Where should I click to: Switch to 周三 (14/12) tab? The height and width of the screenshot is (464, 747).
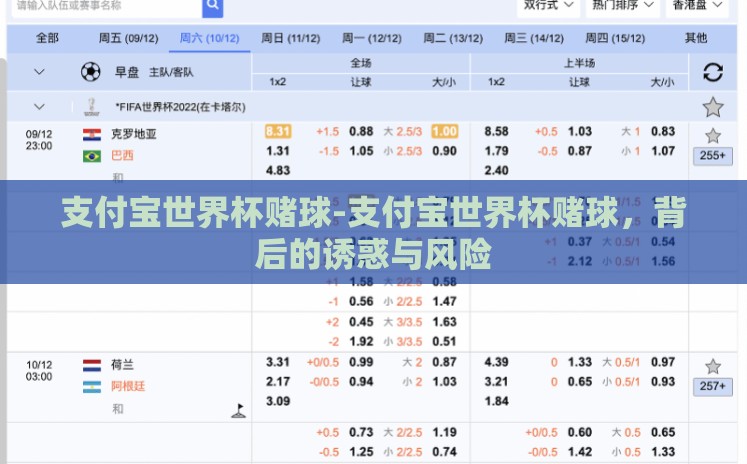(x=534, y=38)
